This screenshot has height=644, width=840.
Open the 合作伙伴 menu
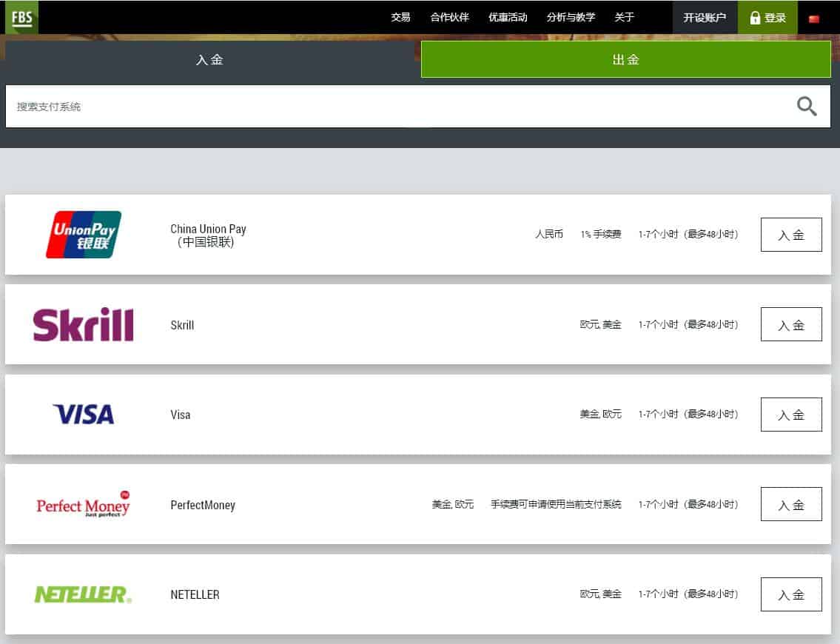click(449, 17)
